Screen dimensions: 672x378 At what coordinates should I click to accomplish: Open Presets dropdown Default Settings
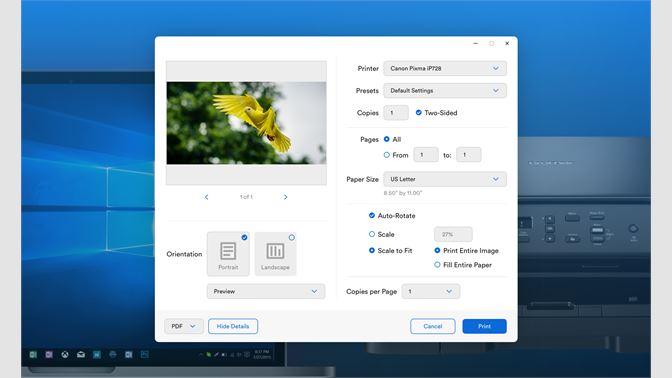pos(445,90)
